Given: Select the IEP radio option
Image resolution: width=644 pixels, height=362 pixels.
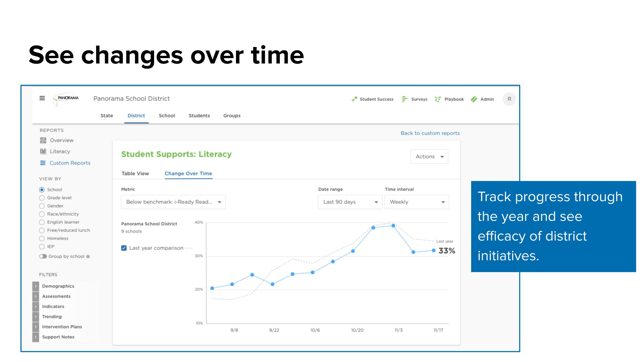Looking at the screenshot, I should pyautogui.click(x=42, y=247).
